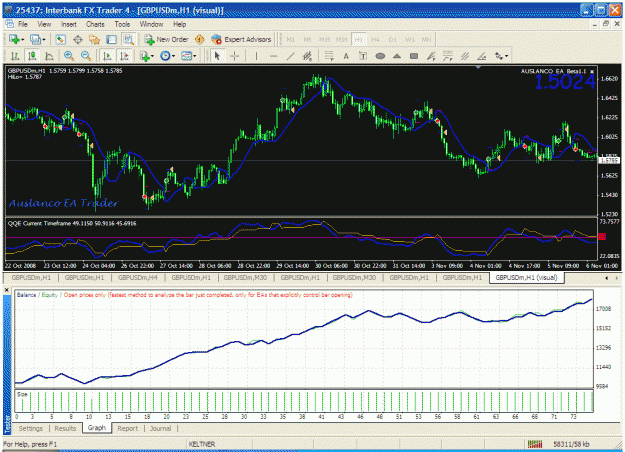Select the text 'A' drawing tool
625x452 pixels.
pos(346,56)
